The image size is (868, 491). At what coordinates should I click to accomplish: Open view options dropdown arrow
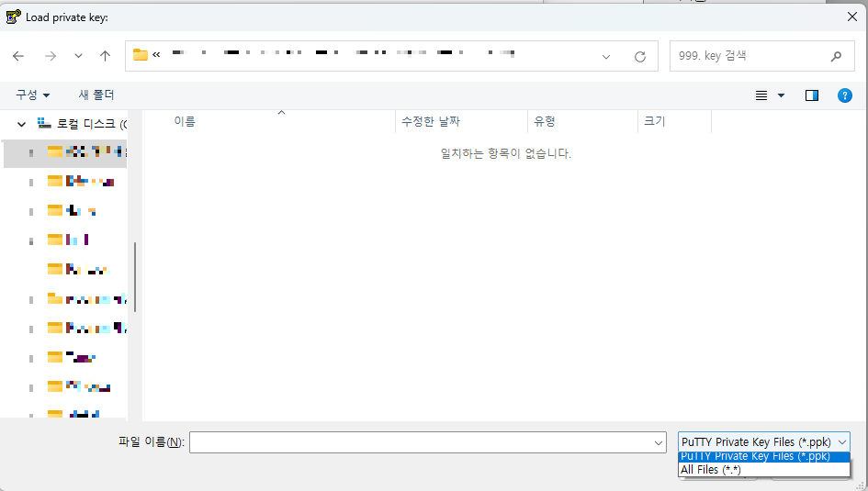click(781, 95)
